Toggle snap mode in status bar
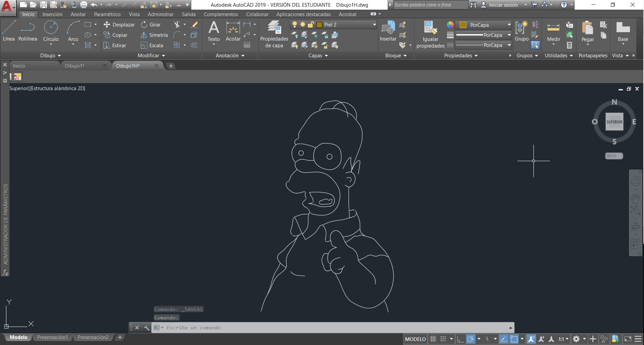Screen dimensions: 644x345 click(x=443, y=339)
